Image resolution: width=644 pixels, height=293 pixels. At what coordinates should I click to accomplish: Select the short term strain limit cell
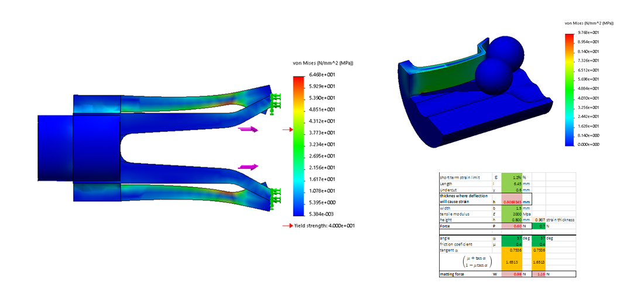click(x=466, y=178)
